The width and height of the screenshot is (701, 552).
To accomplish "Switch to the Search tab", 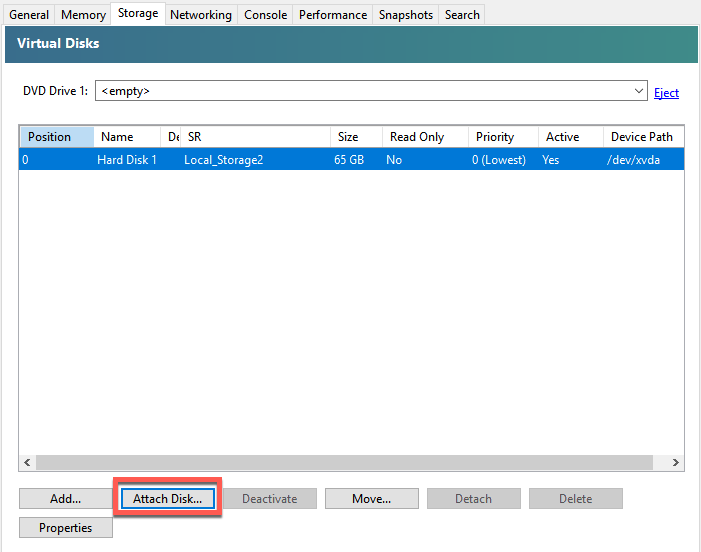I will click(x=462, y=15).
